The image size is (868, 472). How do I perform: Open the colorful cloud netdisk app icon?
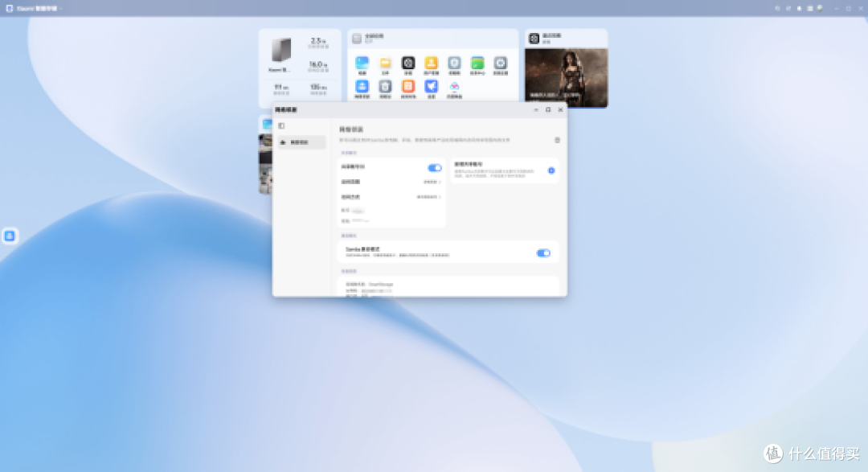pyautogui.click(x=454, y=86)
